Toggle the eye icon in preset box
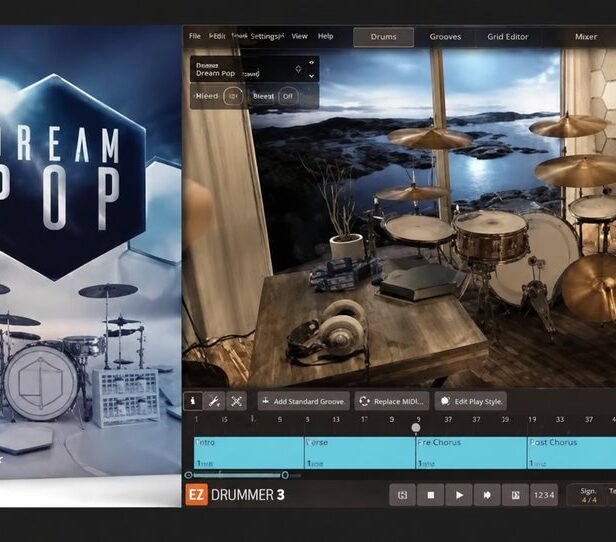The height and width of the screenshot is (542, 616). click(x=312, y=62)
